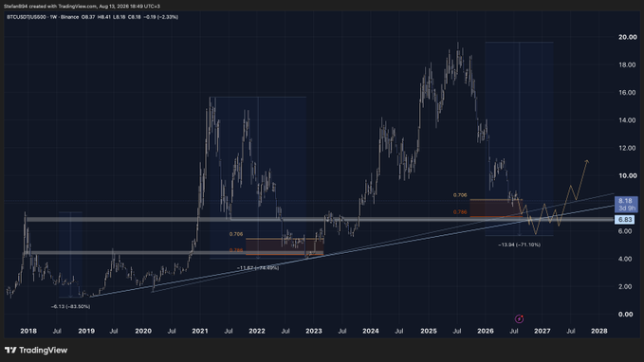The image size is (644, 362).
Task: Click the high value H8.41
Action: [104, 17]
